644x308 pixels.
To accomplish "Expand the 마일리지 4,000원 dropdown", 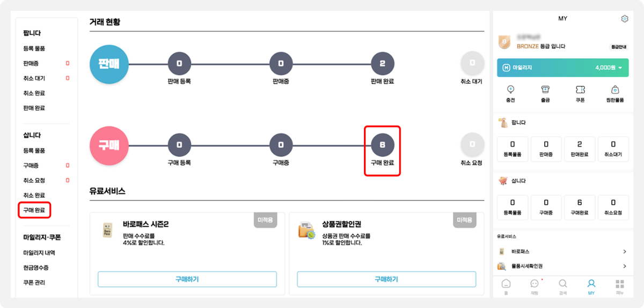I will [621, 68].
